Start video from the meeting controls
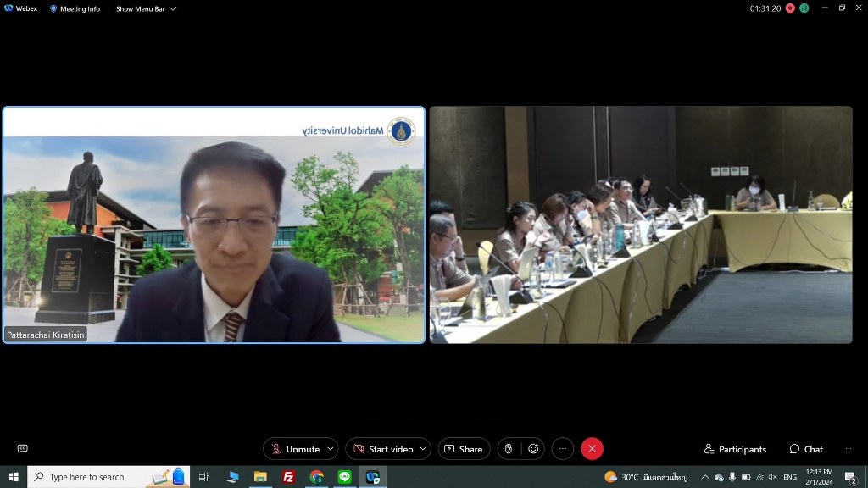 tap(382, 449)
